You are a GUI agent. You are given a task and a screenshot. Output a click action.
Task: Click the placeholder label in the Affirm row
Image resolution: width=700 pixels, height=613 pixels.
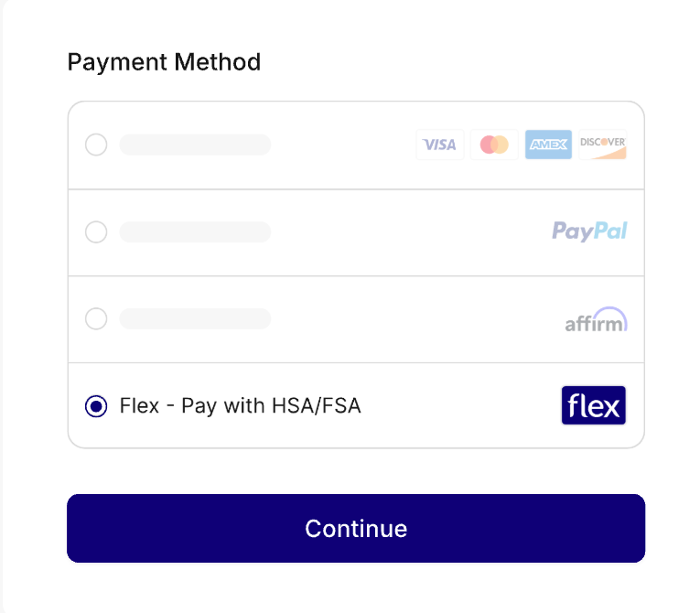[195, 319]
